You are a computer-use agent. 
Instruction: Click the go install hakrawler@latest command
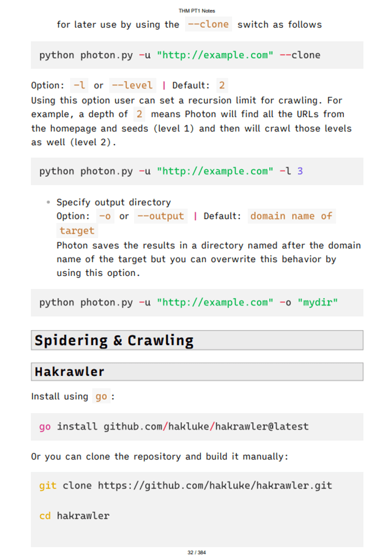tap(174, 427)
